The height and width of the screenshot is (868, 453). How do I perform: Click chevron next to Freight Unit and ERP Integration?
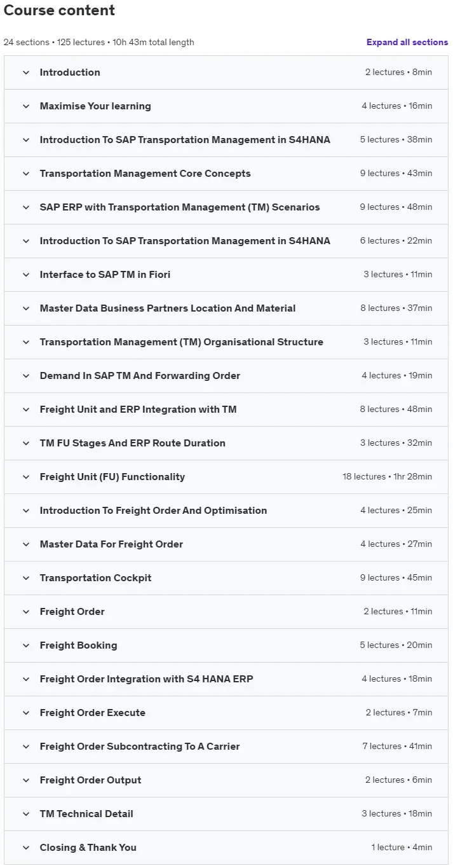pyautogui.click(x=26, y=410)
